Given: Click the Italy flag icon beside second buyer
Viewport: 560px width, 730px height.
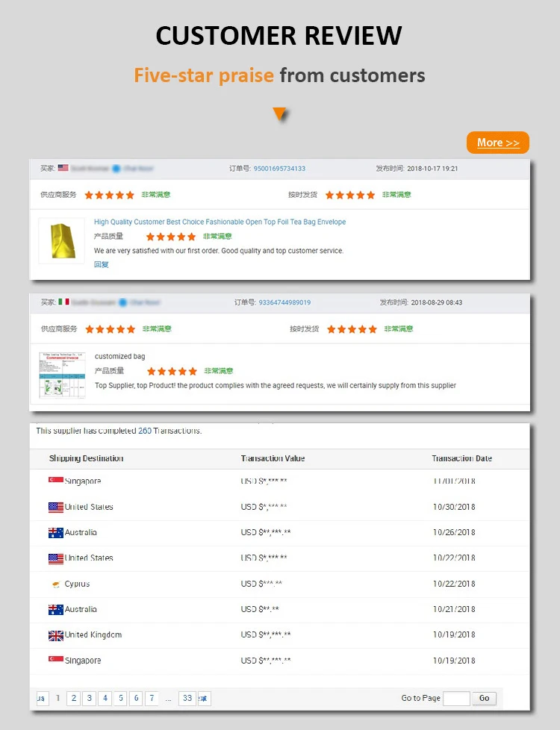Looking at the screenshot, I should 64,302.
